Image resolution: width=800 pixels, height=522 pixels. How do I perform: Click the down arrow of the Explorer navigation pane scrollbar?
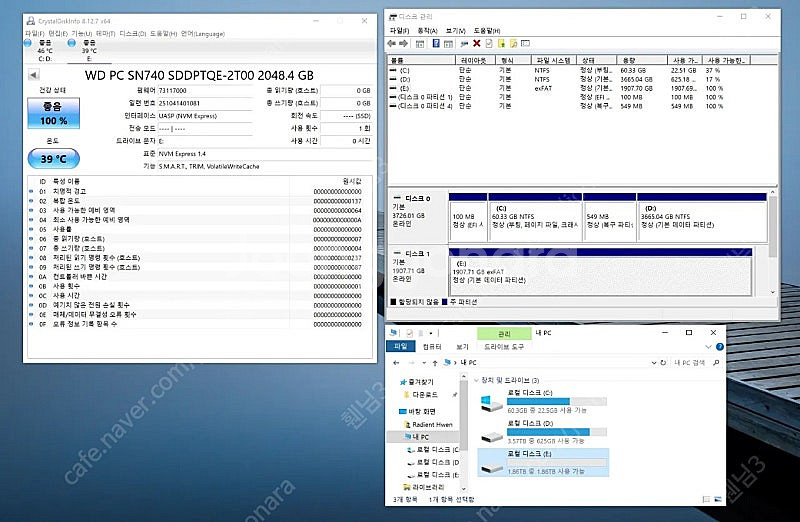point(464,489)
